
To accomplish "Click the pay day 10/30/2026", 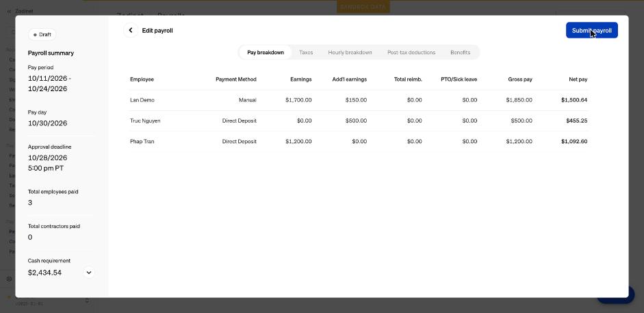I will tap(48, 123).
